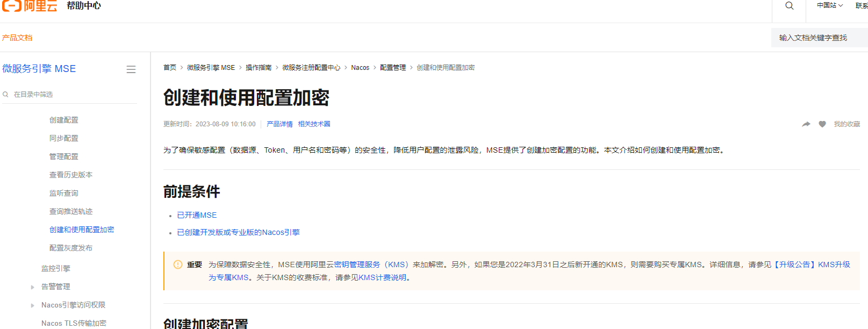Go to 首页 breadcrumb

pos(170,68)
